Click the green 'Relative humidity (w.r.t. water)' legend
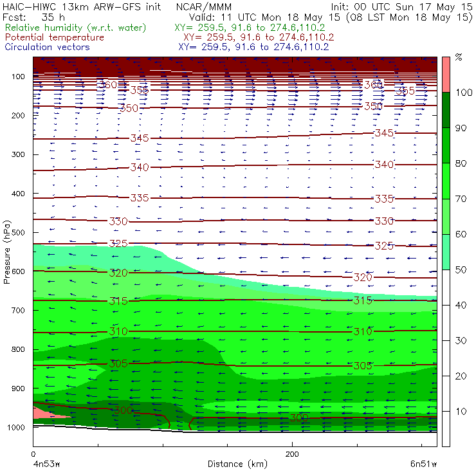This screenshot has height=476, width=476. pos(76,28)
